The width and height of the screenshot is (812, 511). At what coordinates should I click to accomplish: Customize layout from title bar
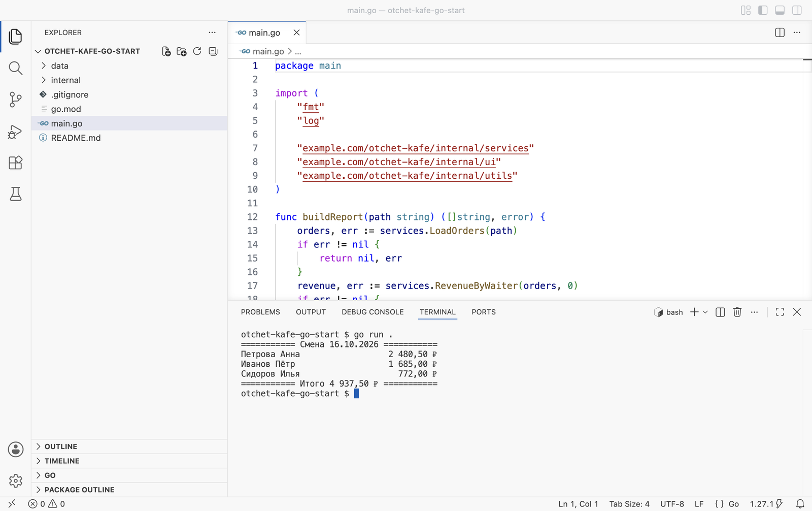(x=746, y=10)
